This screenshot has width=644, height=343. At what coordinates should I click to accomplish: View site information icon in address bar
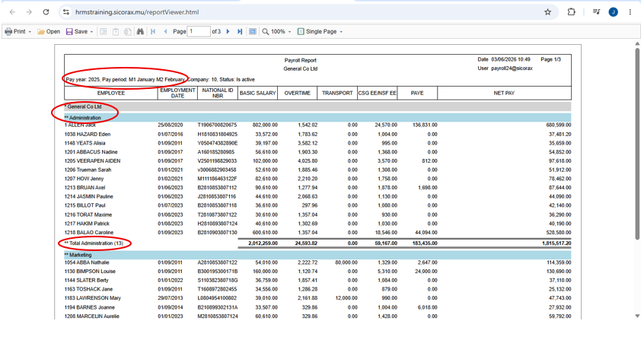click(66, 12)
